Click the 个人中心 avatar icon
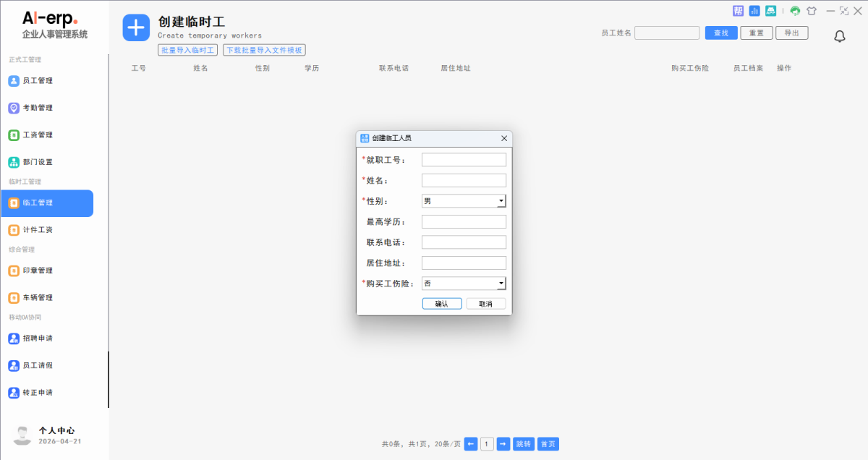 (22, 435)
